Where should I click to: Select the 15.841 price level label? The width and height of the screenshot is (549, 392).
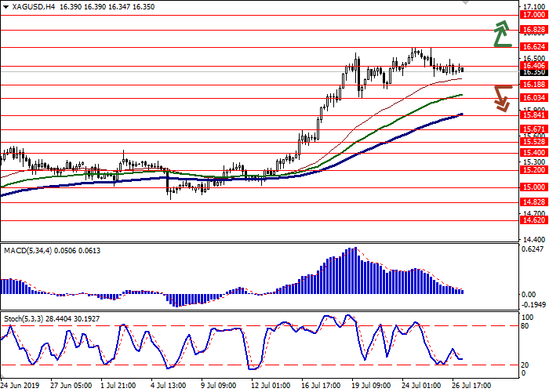[x=533, y=114]
